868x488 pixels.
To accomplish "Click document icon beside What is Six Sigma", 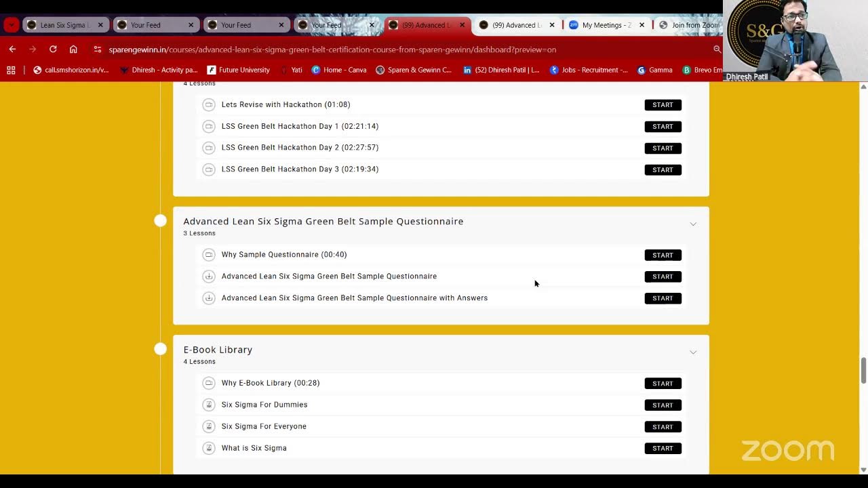I will [x=209, y=448].
